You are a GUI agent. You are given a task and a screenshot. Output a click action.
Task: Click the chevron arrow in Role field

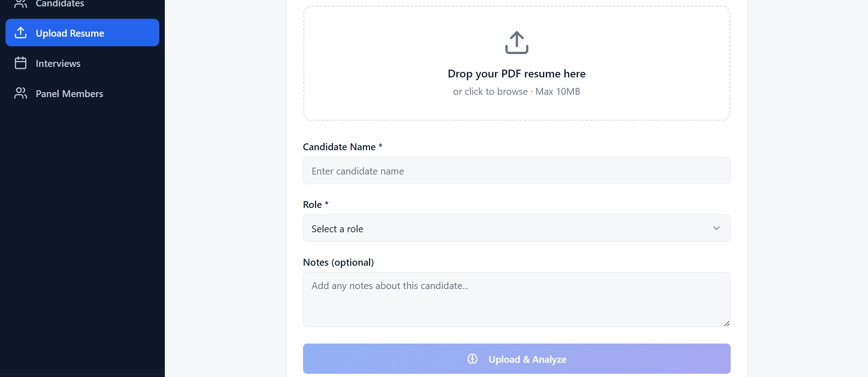coord(716,228)
